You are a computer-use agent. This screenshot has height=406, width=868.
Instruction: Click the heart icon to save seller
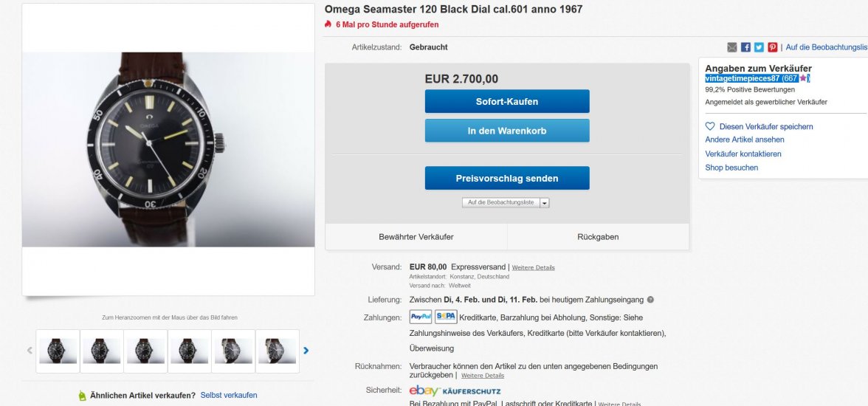coord(710,126)
